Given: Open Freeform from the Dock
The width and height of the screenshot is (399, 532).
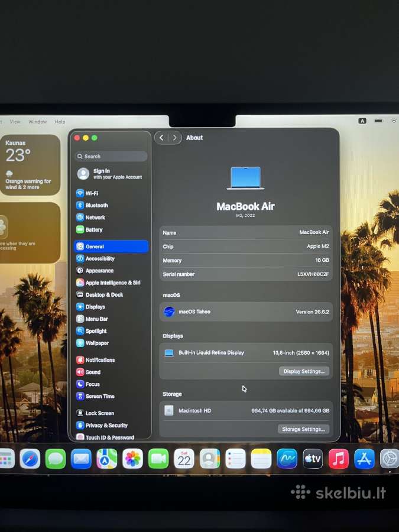Looking at the screenshot, I should click(x=287, y=459).
